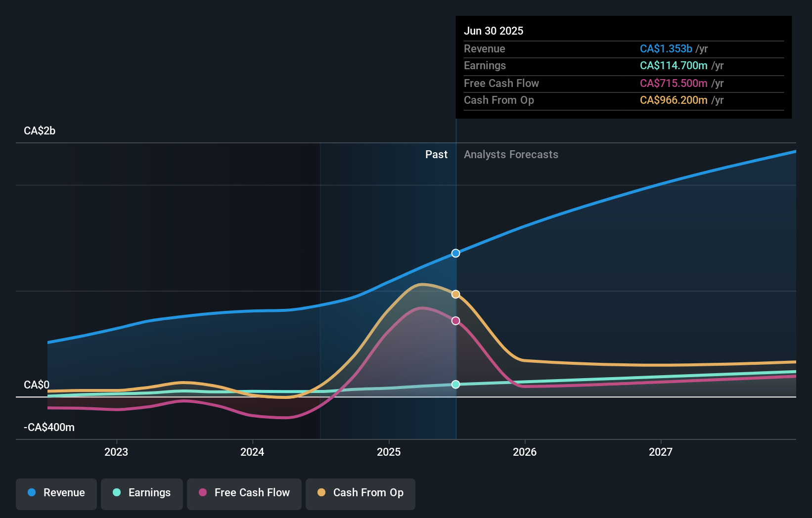
Task: Hide the Earnings series via its legend
Action: point(142,493)
